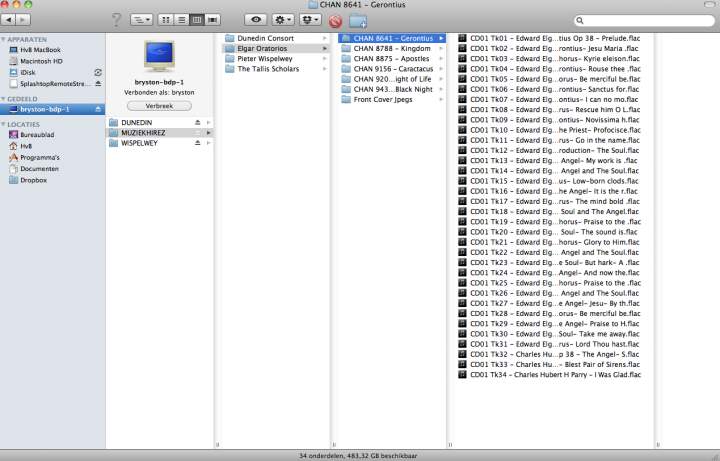
Task: Collapse the APPARATEN sidebar section
Action: tap(3, 39)
